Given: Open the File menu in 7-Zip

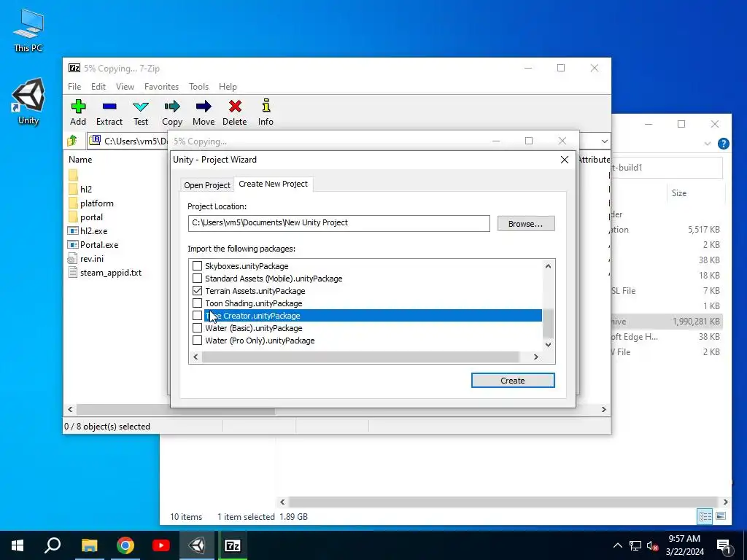Looking at the screenshot, I should tap(74, 87).
